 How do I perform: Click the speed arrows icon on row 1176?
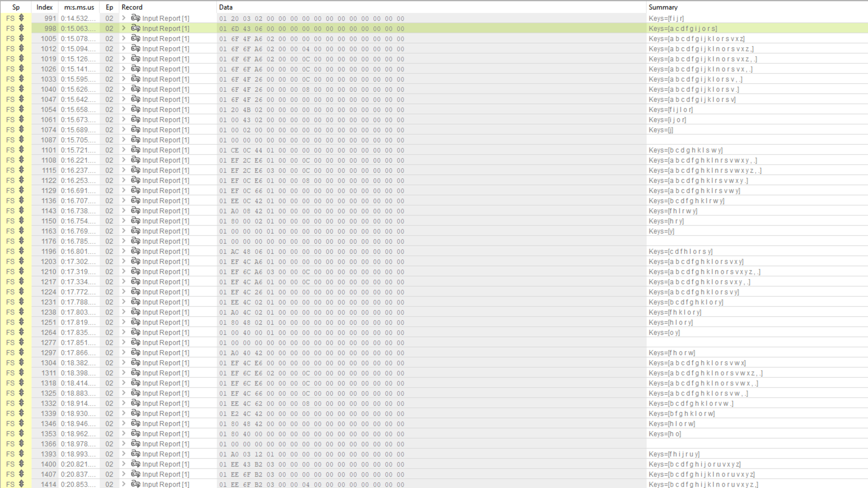point(21,241)
